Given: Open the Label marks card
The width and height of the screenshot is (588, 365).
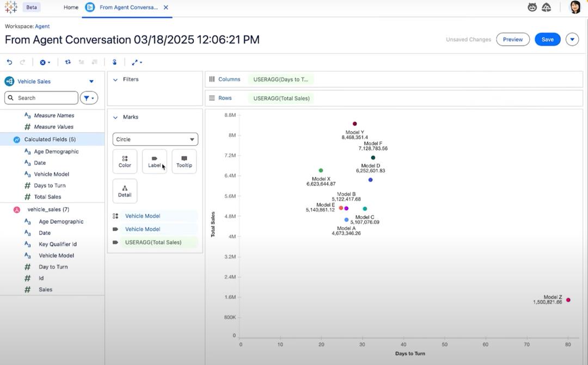Looking at the screenshot, I should pyautogui.click(x=155, y=161).
